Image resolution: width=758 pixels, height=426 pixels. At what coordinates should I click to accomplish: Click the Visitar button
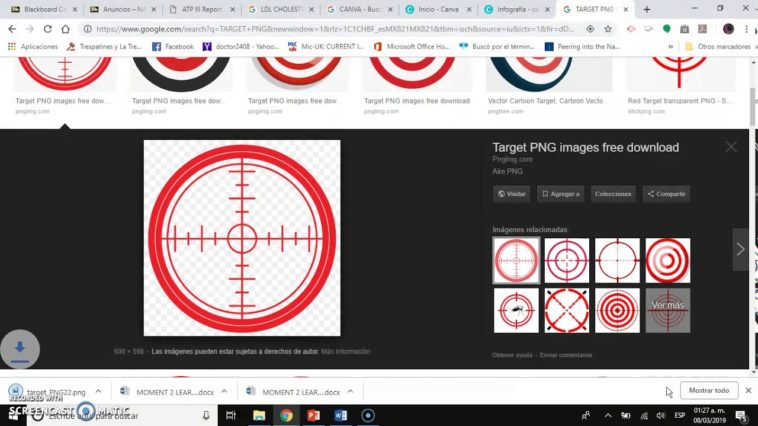tap(511, 194)
